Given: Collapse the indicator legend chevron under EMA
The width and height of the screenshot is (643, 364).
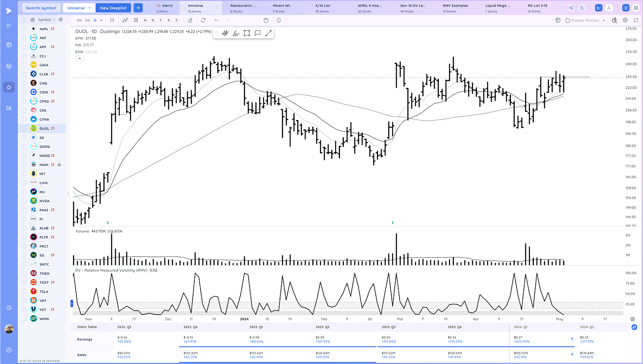Looking at the screenshot, I should pos(79,58).
